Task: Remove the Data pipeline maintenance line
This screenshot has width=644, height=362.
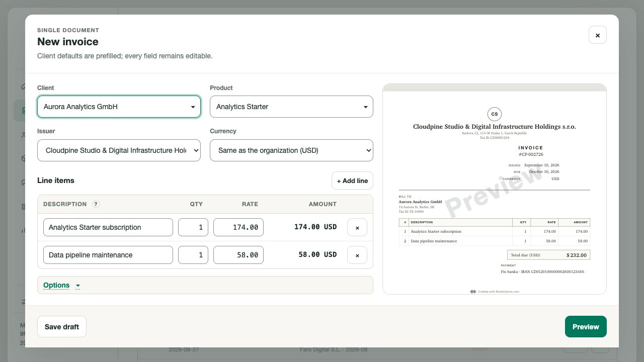Action: (x=357, y=255)
